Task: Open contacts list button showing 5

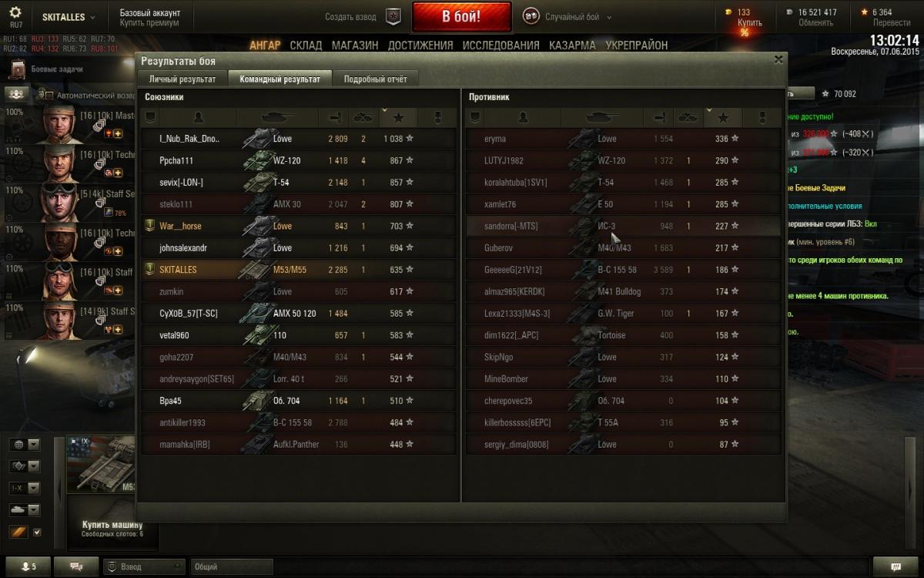Action: [27, 566]
